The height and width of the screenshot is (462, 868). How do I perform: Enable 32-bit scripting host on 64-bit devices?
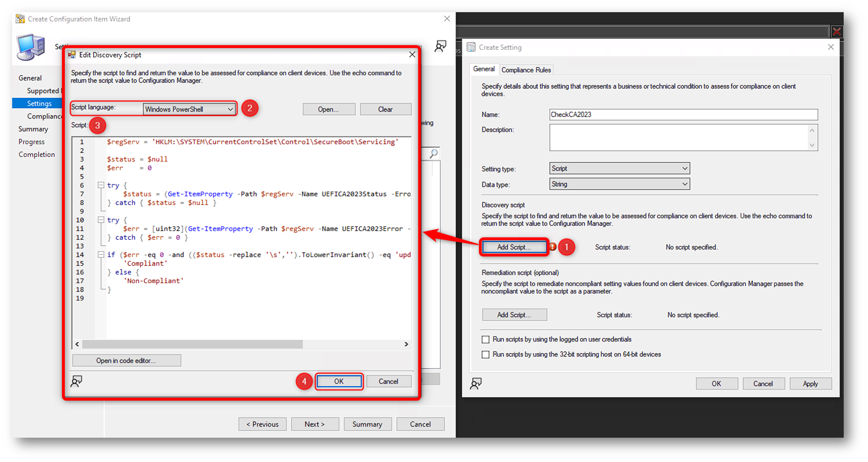click(486, 354)
